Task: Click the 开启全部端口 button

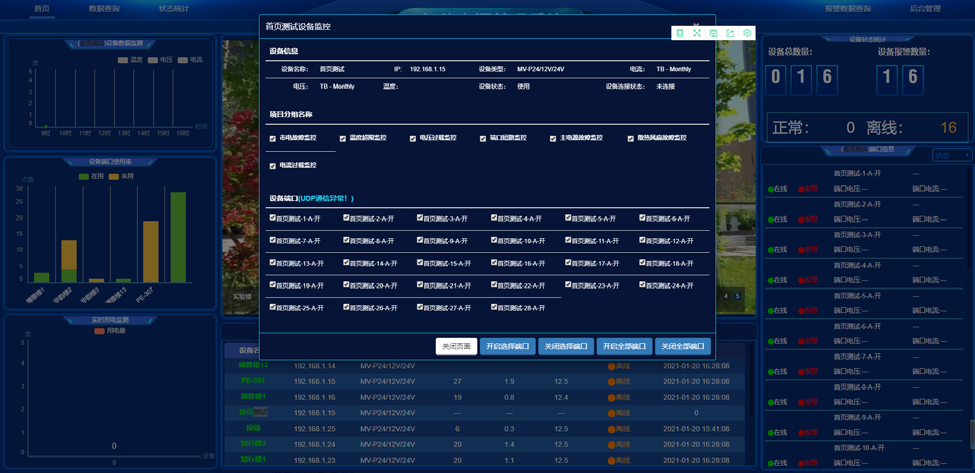Action: [624, 347]
